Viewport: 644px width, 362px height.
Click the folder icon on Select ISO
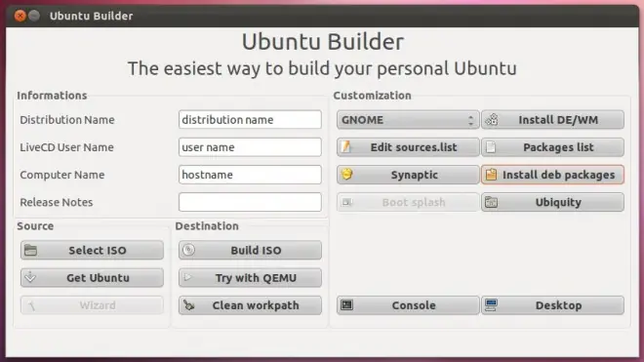coord(31,250)
